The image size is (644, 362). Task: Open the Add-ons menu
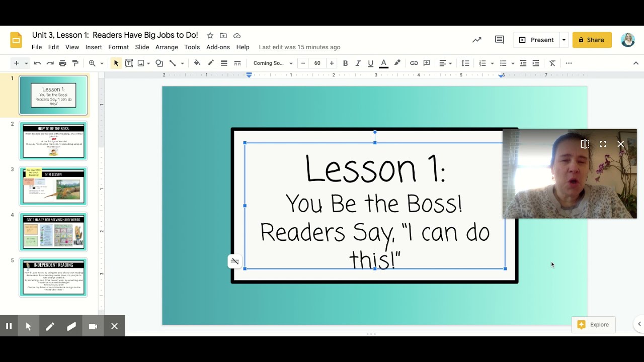coord(218,47)
